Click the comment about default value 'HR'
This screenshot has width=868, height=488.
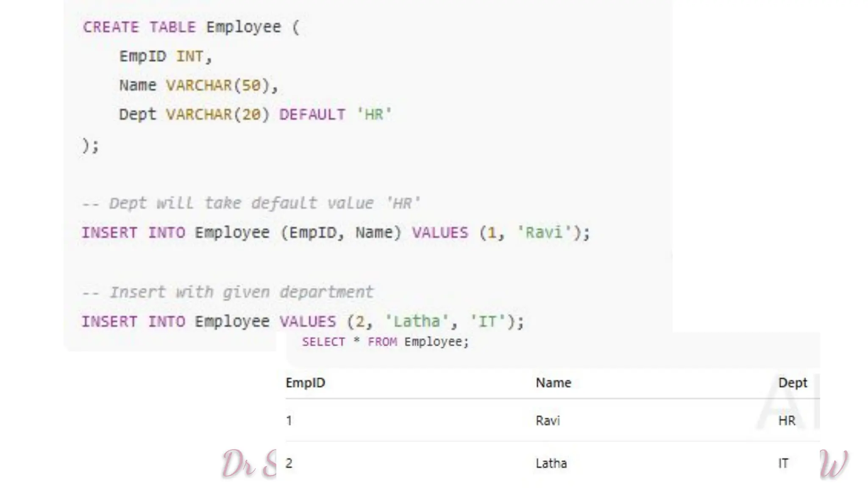point(250,203)
